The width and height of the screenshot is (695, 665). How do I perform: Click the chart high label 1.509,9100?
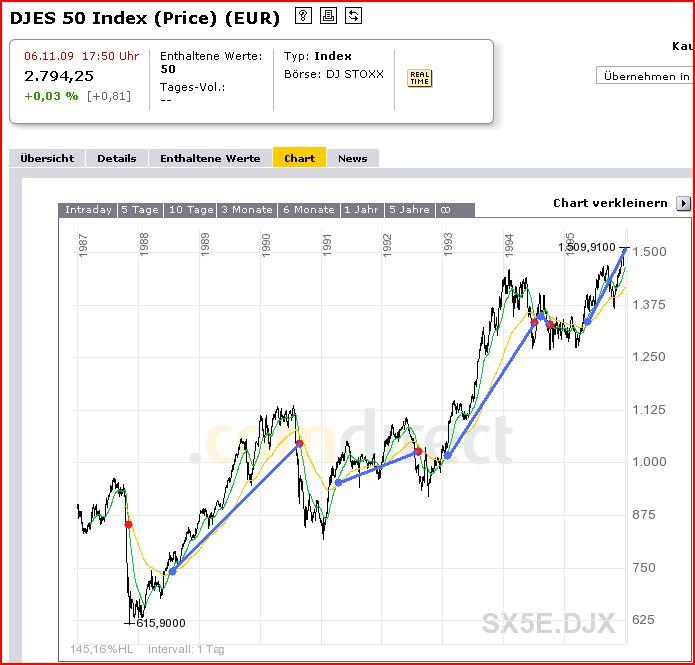(586, 247)
